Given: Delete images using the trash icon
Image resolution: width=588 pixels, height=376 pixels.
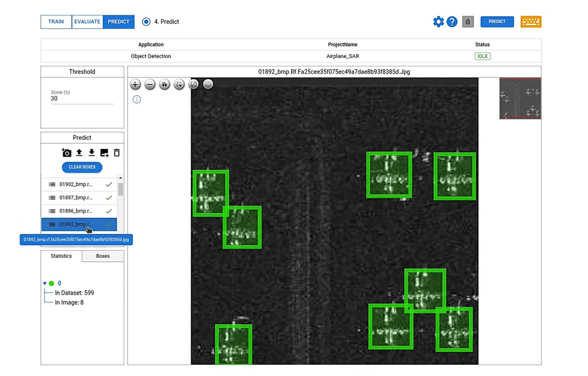Looking at the screenshot, I should pos(116,152).
